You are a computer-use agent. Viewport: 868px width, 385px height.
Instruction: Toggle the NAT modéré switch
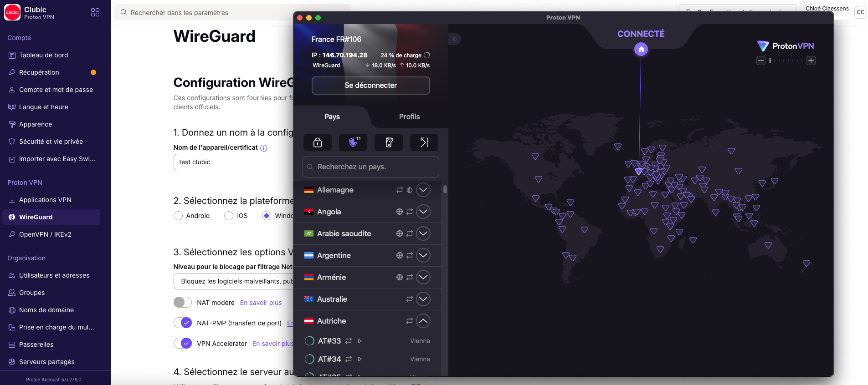[183, 302]
